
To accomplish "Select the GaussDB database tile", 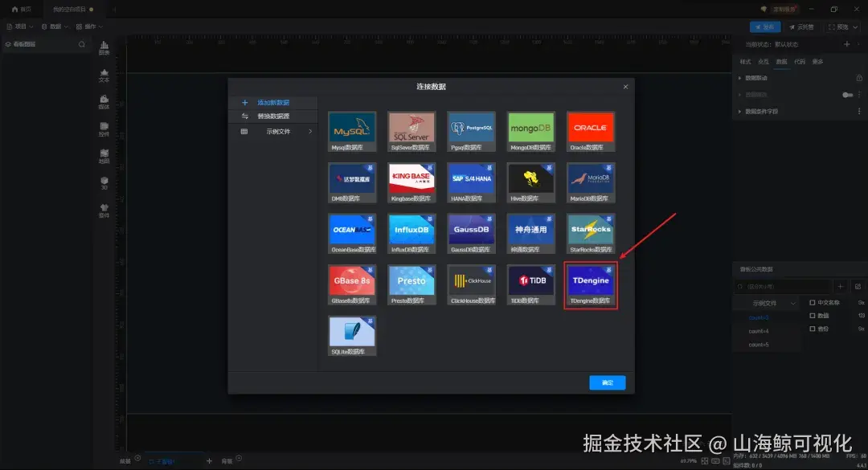I will click(471, 234).
